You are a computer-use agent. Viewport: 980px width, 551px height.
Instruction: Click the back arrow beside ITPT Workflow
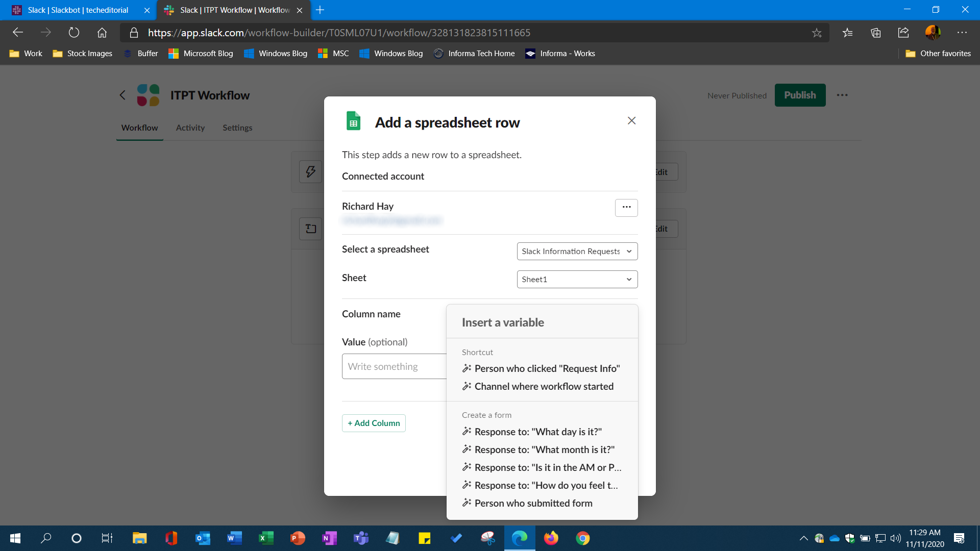coord(122,95)
